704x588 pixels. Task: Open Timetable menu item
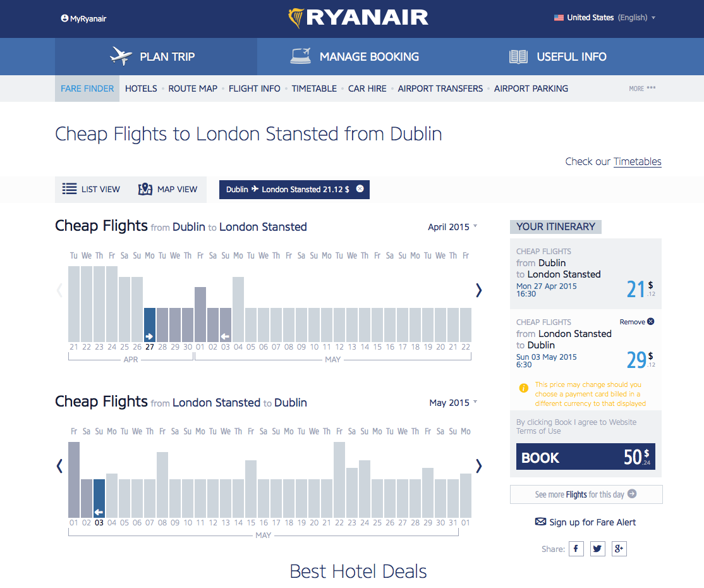(314, 89)
